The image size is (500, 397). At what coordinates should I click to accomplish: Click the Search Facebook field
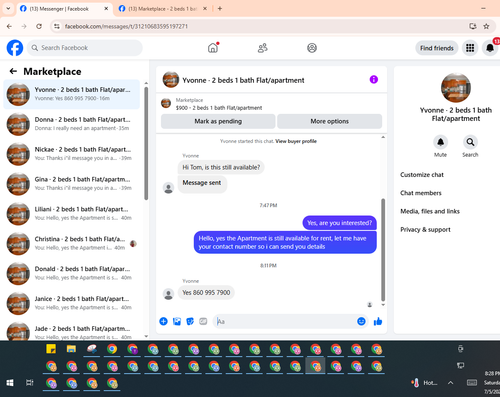[85, 48]
